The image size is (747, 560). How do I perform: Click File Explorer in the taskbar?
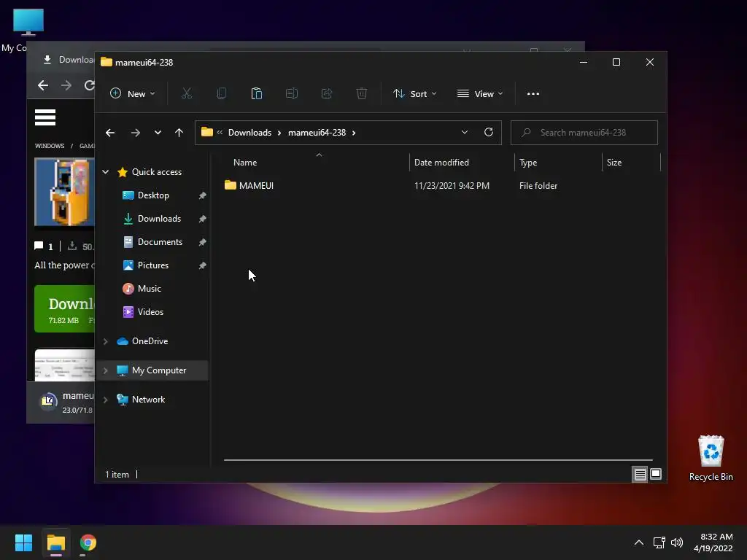tap(55, 542)
